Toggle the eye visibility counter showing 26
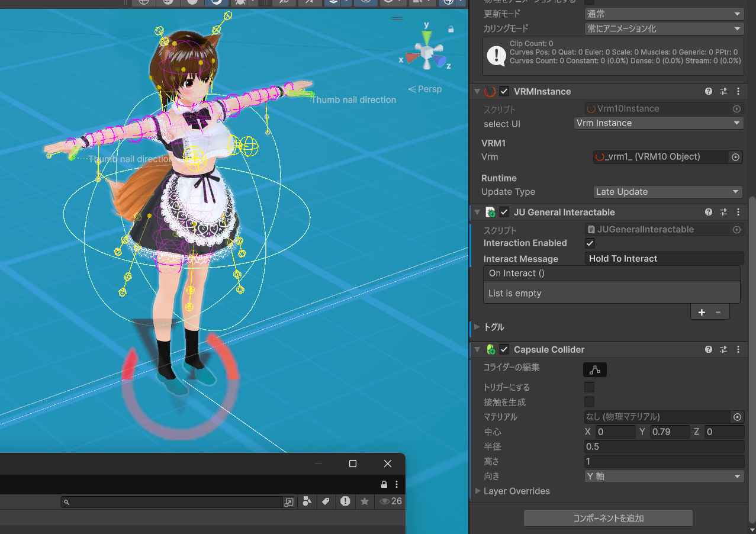Viewport: 756px width, 534px height. click(x=389, y=501)
